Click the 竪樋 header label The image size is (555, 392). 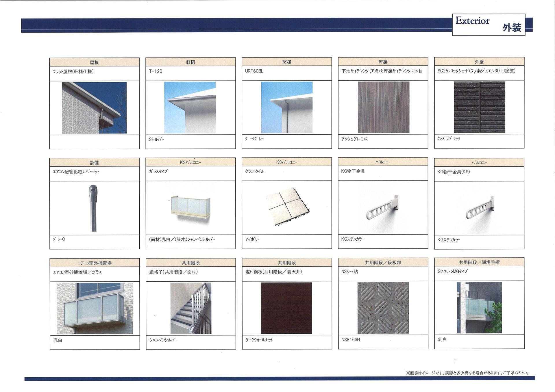pos(287,62)
